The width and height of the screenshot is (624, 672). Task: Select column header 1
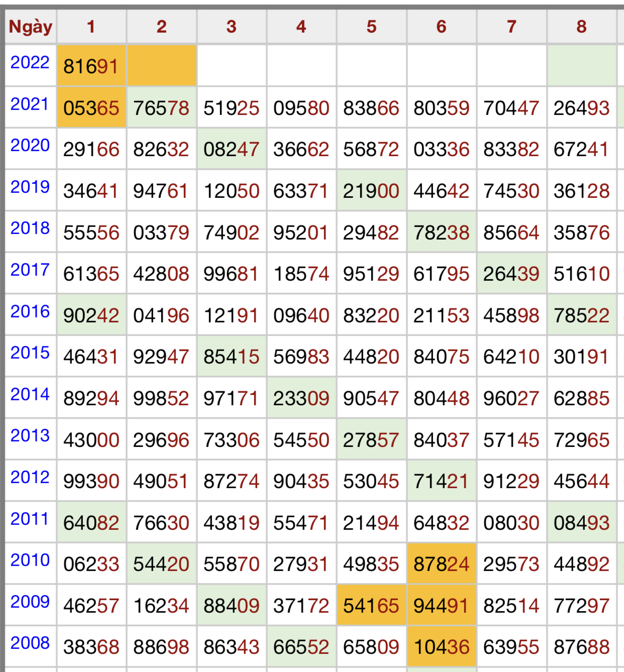click(x=91, y=27)
